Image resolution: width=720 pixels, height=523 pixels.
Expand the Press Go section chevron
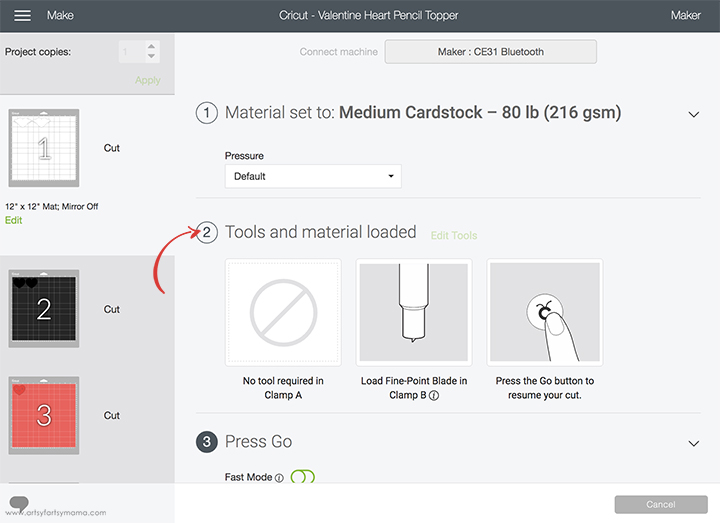[x=693, y=444]
